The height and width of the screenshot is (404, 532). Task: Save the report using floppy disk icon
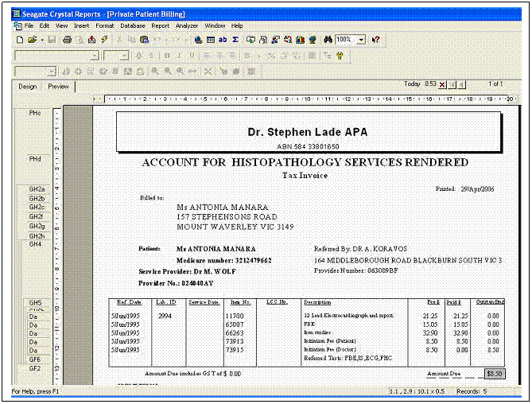click(52, 40)
